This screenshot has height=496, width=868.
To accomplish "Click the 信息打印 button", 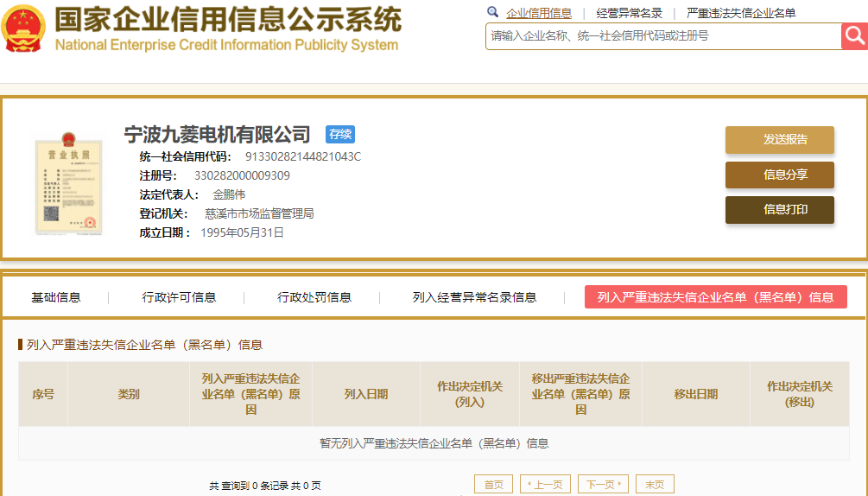I will click(x=779, y=210).
